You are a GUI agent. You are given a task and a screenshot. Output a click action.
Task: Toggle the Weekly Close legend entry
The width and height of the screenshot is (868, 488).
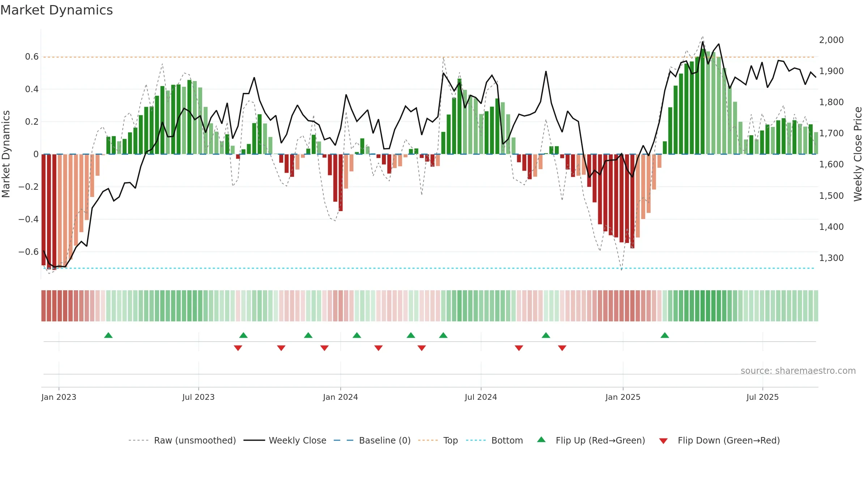click(x=285, y=440)
